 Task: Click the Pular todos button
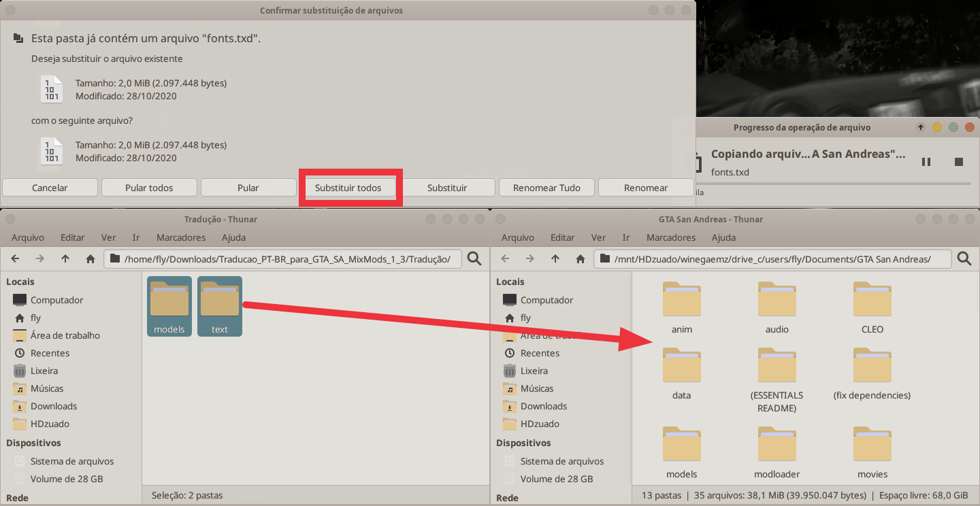(149, 188)
